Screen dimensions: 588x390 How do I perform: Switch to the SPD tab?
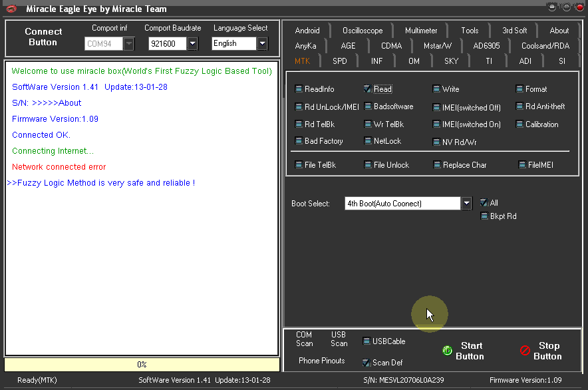coord(340,61)
